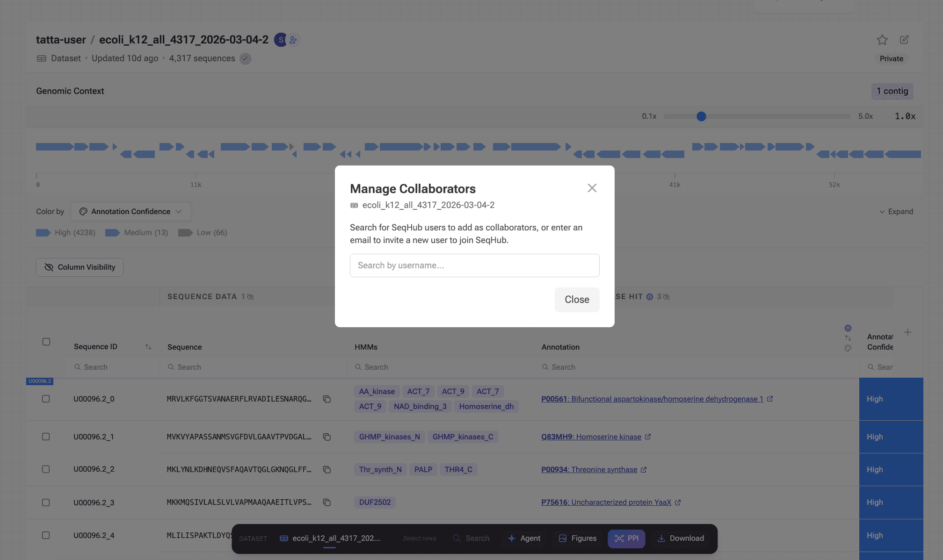Search in the HMMs column filter
Viewport: 943px width, 560px height.
(440, 367)
